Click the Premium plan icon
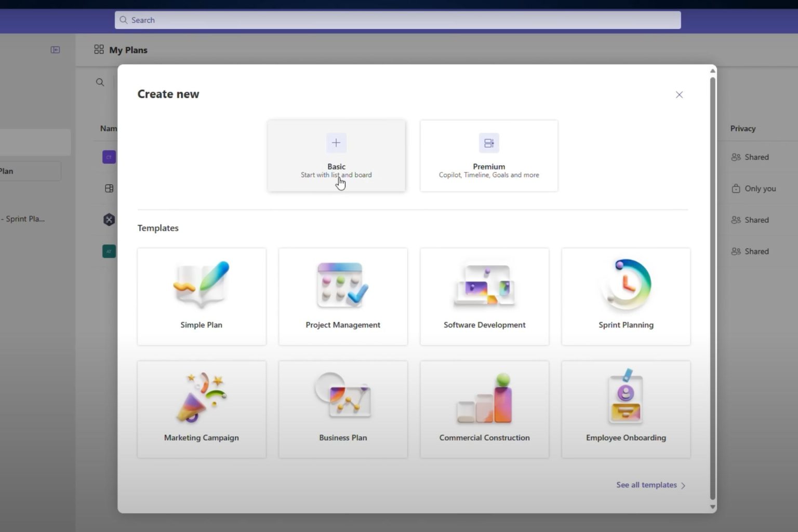This screenshot has height=532, width=798. coord(489,143)
